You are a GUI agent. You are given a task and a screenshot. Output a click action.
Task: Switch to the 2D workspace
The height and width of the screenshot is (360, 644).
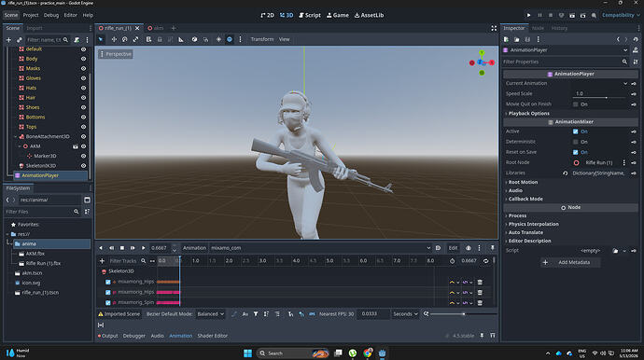(267, 15)
